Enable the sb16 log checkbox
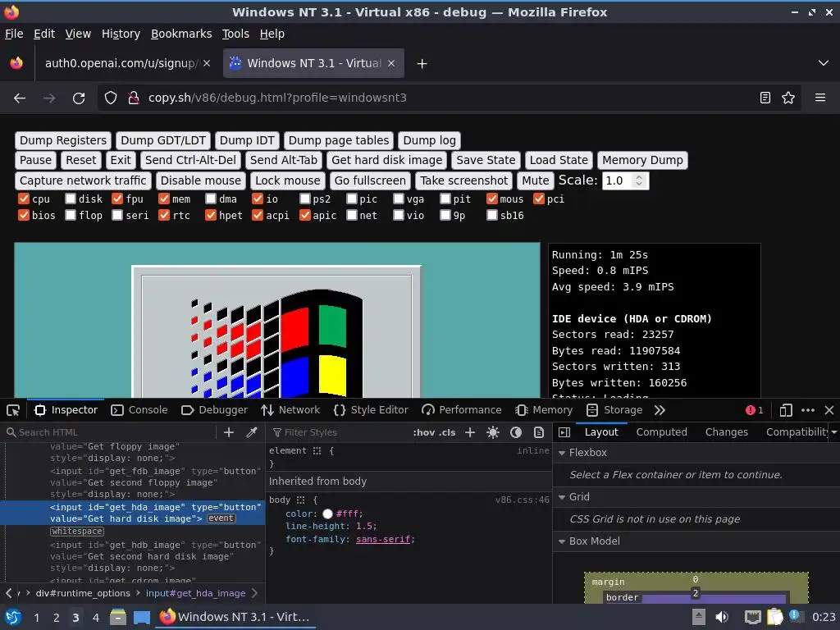The width and height of the screenshot is (840, 630). 492,216
